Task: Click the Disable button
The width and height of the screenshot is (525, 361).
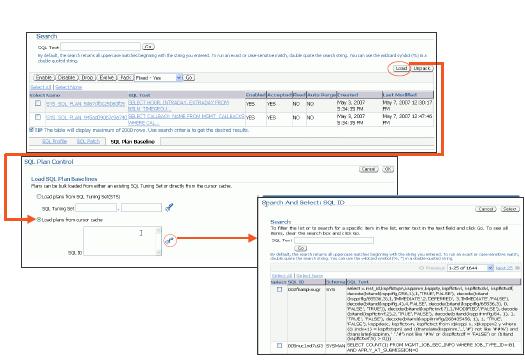Action: click(67, 77)
